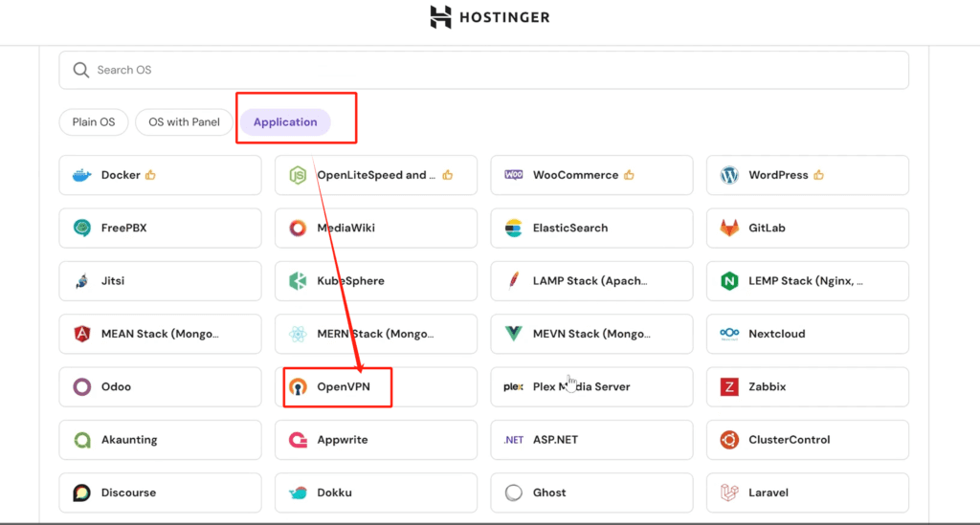
Task: Choose the Plex Media Server option
Action: coord(591,387)
